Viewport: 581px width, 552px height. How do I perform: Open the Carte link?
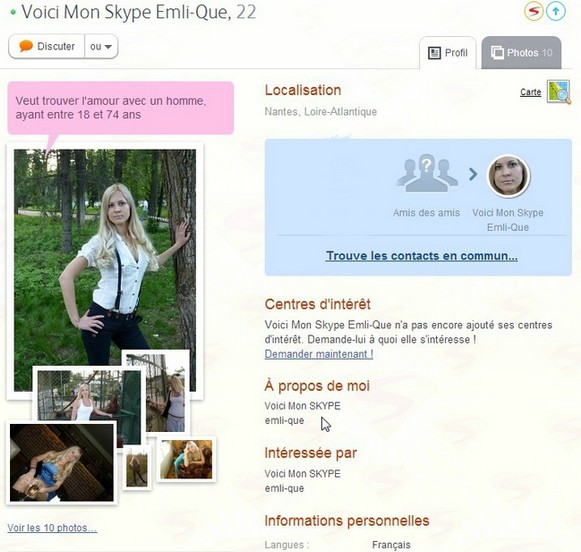tap(530, 92)
